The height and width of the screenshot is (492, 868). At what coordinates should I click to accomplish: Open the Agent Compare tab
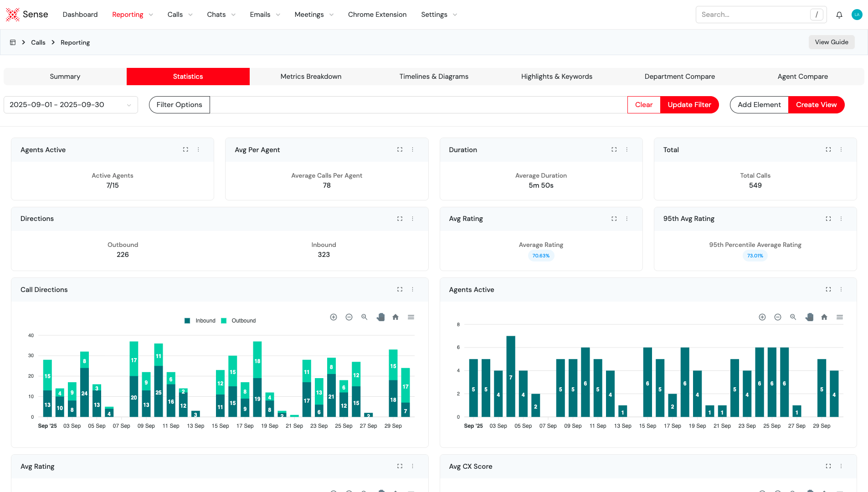coord(802,77)
